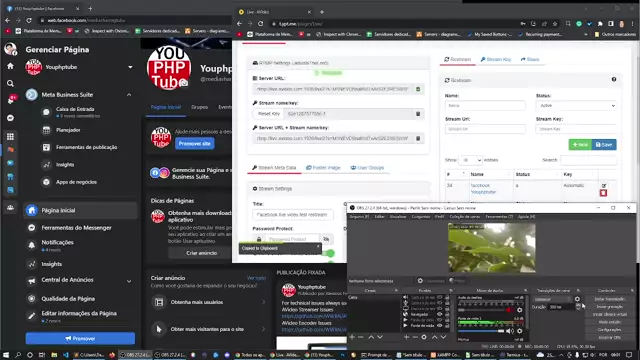Open Grupos tab on Facebook page

pyautogui.click(x=200, y=107)
